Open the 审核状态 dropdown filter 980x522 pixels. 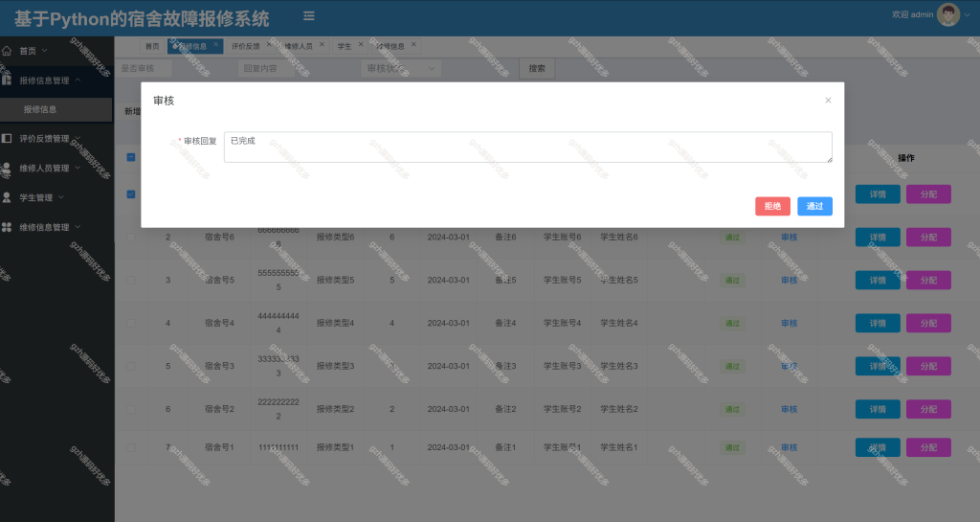click(401, 68)
